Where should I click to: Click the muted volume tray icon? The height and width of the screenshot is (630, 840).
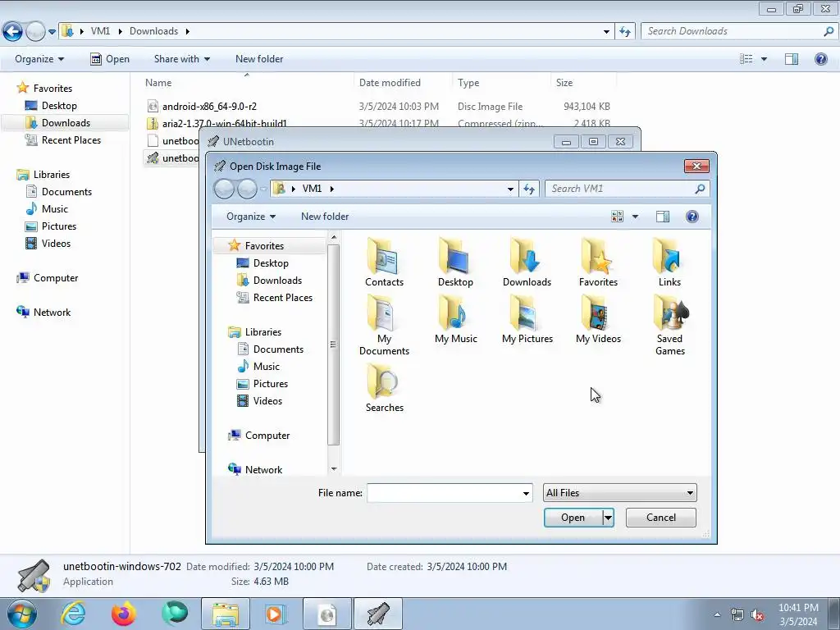tap(757, 615)
